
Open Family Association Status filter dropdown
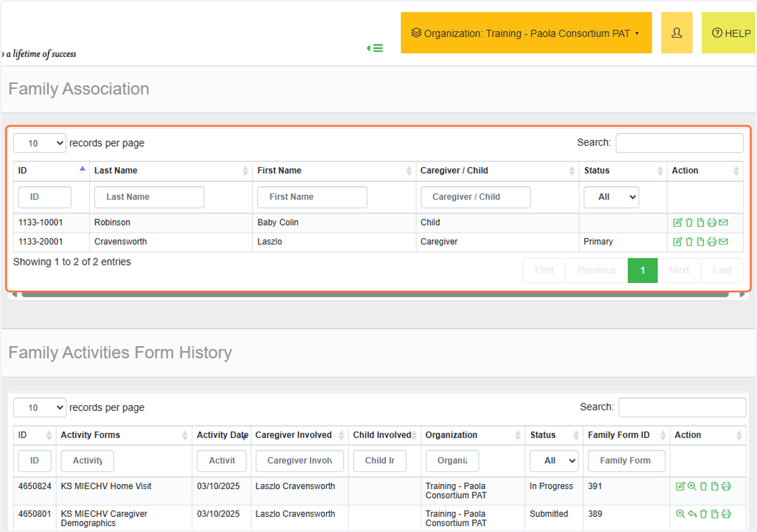click(x=611, y=197)
